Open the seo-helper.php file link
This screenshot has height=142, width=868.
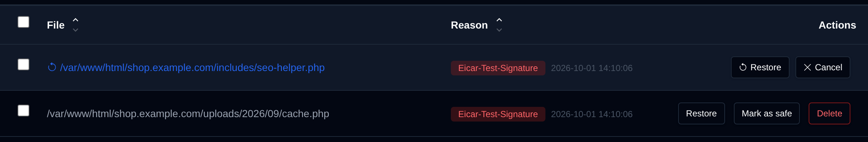pos(192,67)
